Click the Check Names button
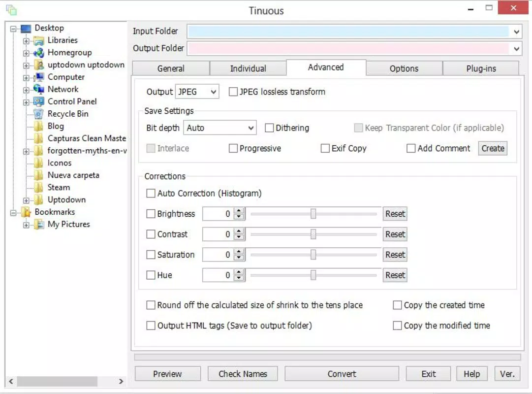This screenshot has height=394, width=532. click(x=243, y=374)
